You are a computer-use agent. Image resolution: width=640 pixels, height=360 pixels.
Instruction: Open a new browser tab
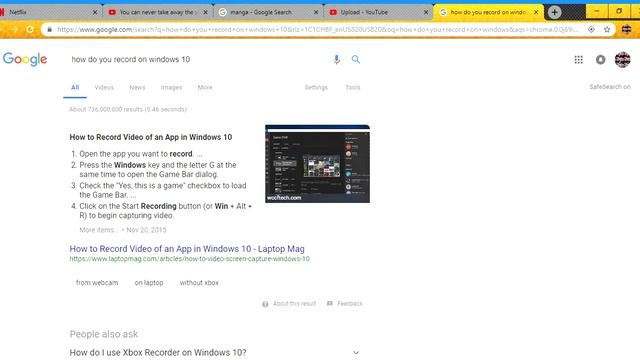tap(554, 12)
